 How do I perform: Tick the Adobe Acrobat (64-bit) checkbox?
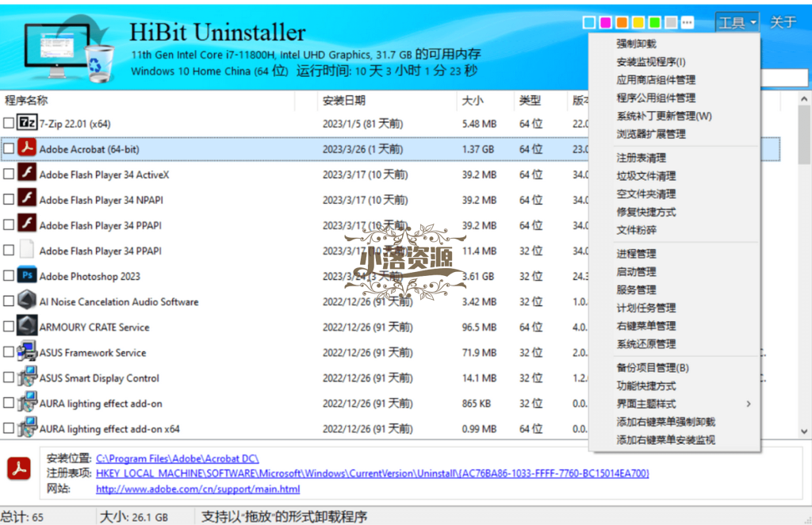8,148
